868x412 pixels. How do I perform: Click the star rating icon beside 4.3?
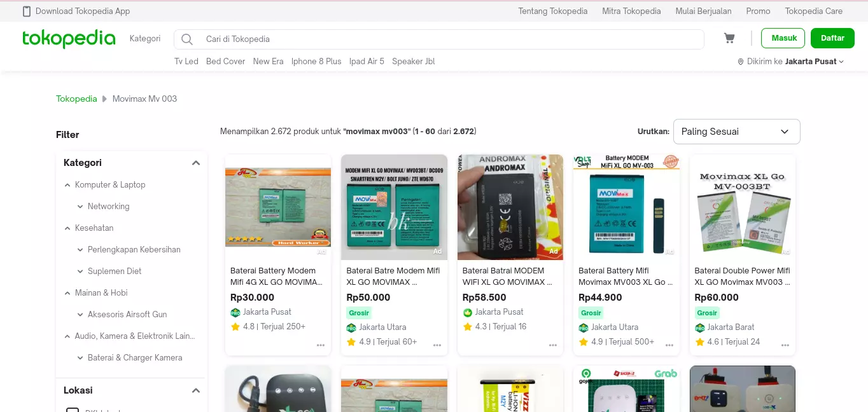[467, 327]
